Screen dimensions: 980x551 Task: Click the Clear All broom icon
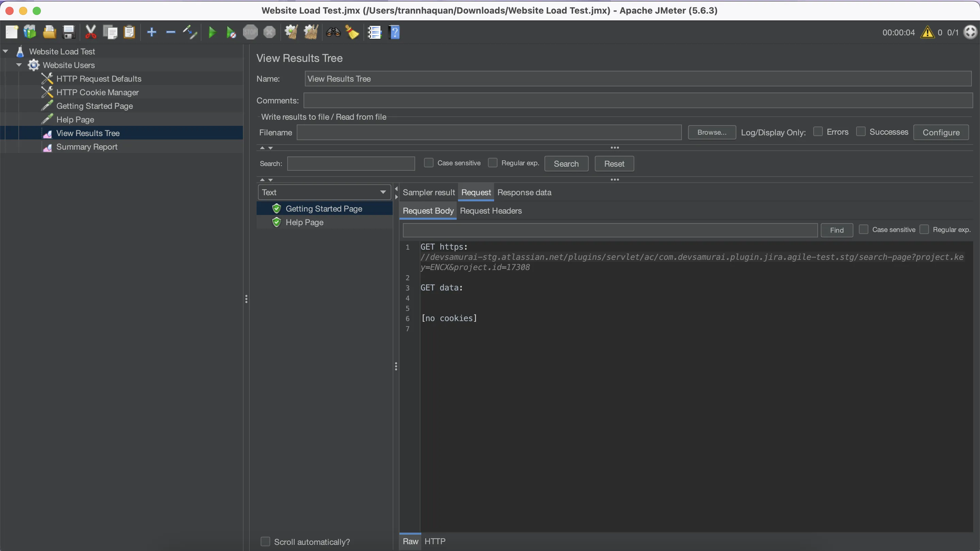click(x=311, y=32)
